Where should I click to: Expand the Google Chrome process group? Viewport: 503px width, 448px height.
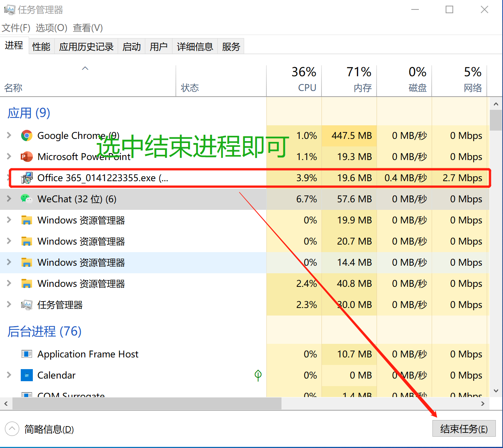(x=9, y=135)
